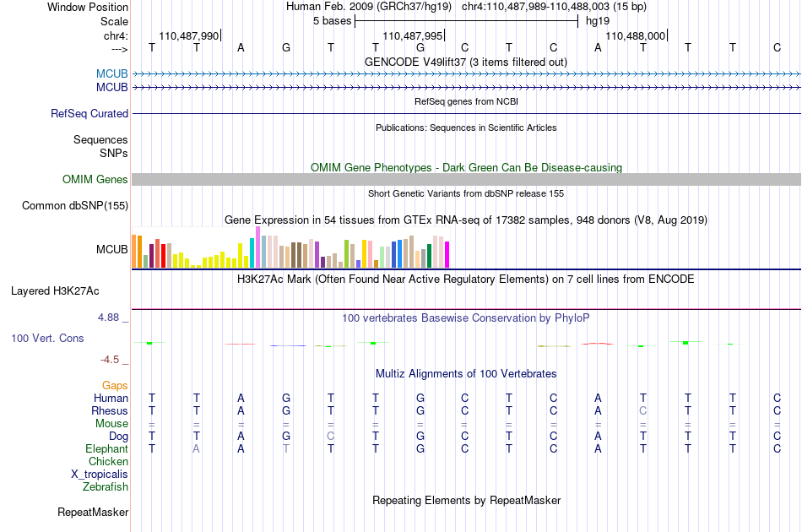Screen dimensions: 802x532
Task: Click the RefSeq genes from NCBI title
Action: coord(467,102)
